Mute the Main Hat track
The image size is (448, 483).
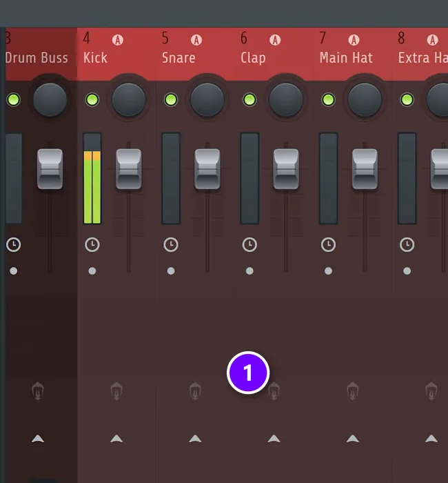[x=328, y=100]
